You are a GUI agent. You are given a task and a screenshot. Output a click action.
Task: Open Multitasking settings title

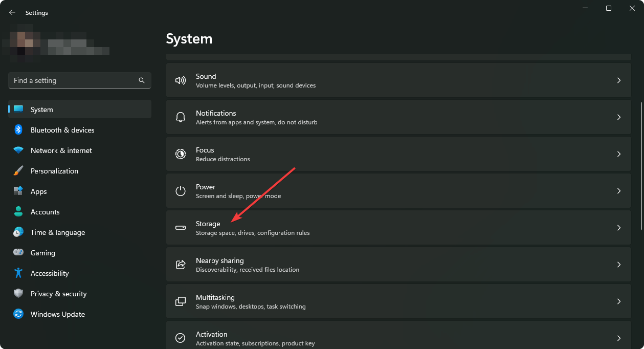pos(215,297)
